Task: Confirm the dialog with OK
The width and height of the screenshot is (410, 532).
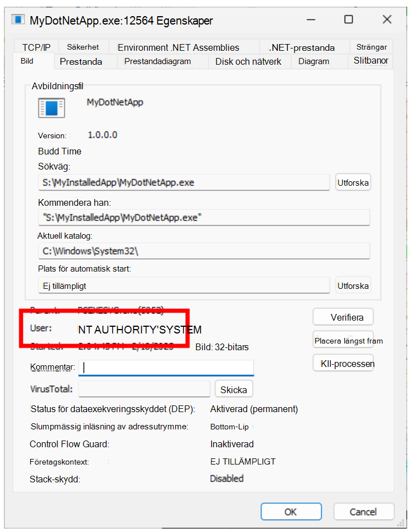Action: pyautogui.click(x=291, y=511)
